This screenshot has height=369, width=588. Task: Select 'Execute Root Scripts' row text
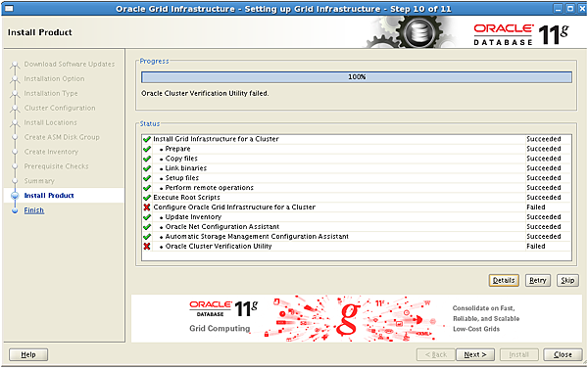[x=187, y=198]
